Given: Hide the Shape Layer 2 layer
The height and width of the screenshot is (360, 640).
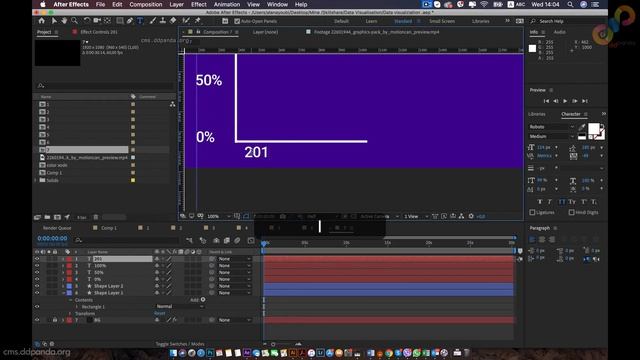Looking at the screenshot, I should 37,286.
